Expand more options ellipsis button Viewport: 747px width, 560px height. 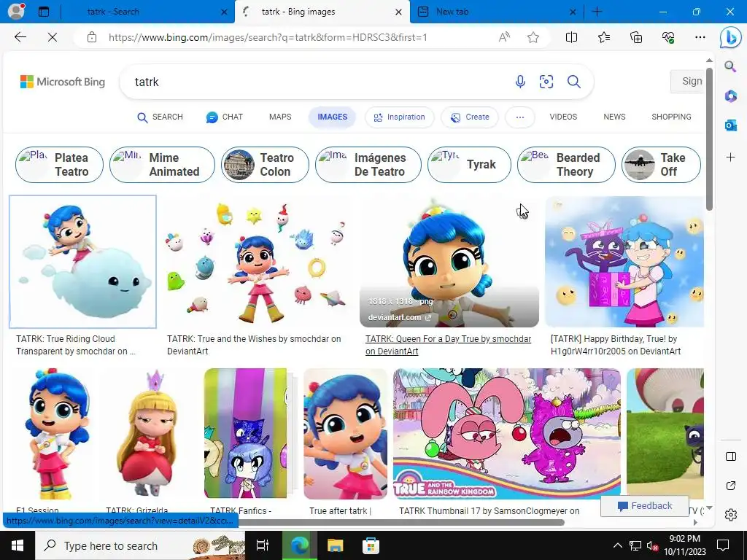(x=519, y=117)
